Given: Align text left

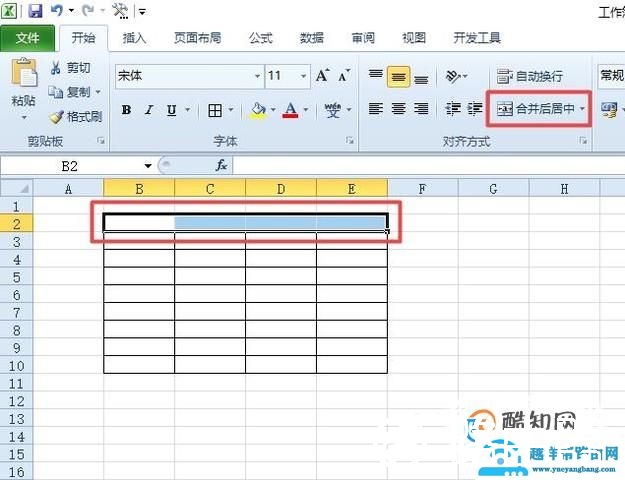Looking at the screenshot, I should [x=375, y=108].
